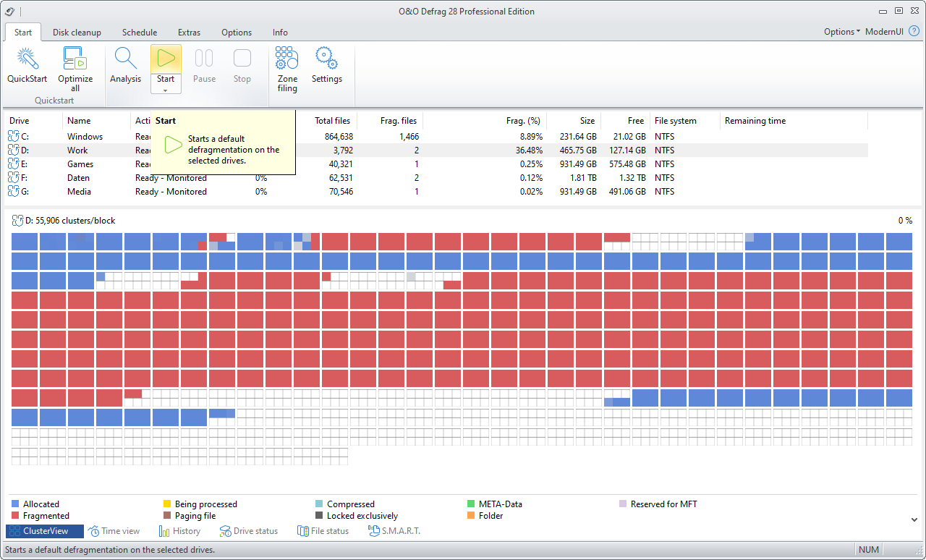Click the NUM indicator in status bar
Image resolution: width=926 pixels, height=560 pixels.
pyautogui.click(x=869, y=550)
